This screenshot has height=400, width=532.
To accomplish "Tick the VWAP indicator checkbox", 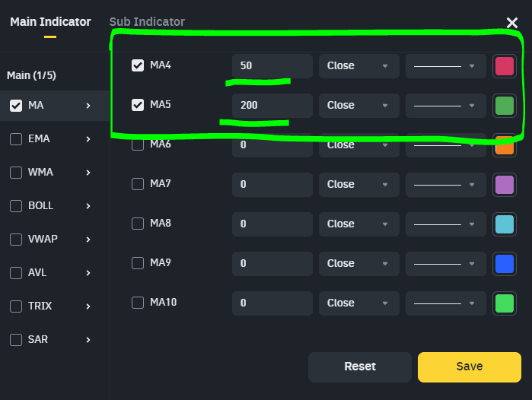I will [16, 240].
